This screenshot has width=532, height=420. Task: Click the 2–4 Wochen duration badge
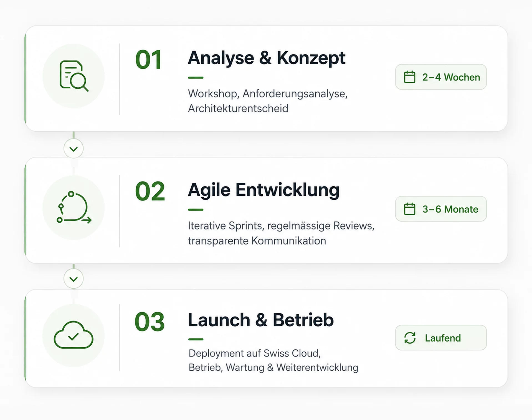tap(441, 77)
